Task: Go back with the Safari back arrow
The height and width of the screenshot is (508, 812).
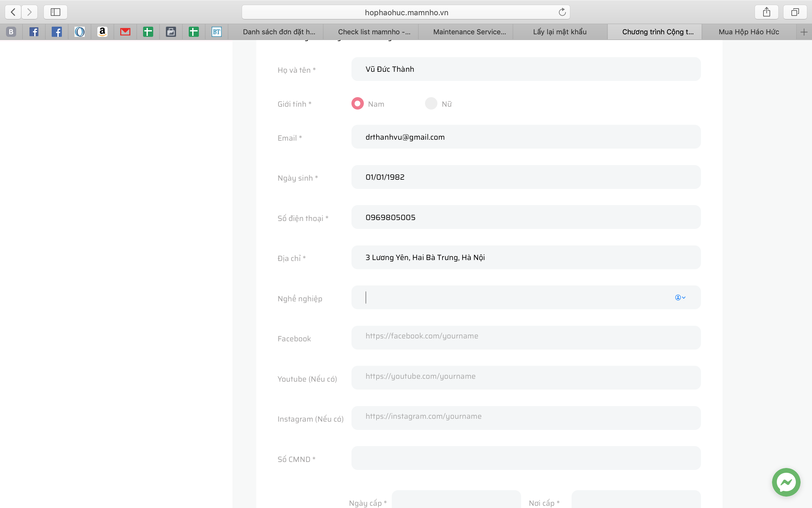Action: pos(13,12)
